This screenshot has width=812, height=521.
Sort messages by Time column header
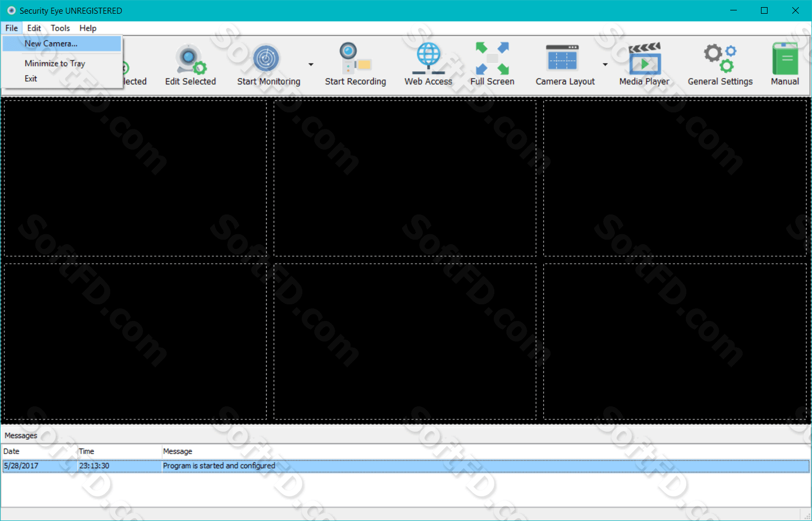(119, 451)
